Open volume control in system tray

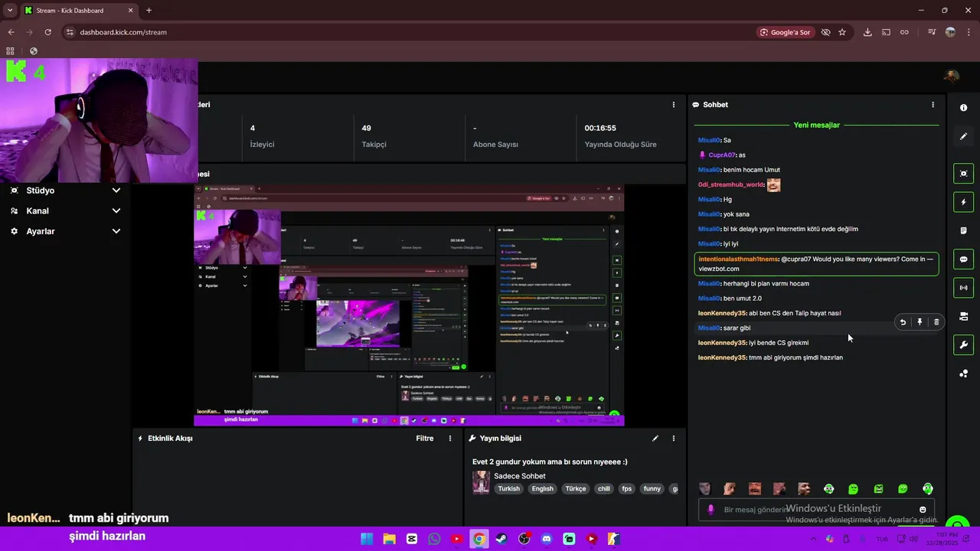913,539
